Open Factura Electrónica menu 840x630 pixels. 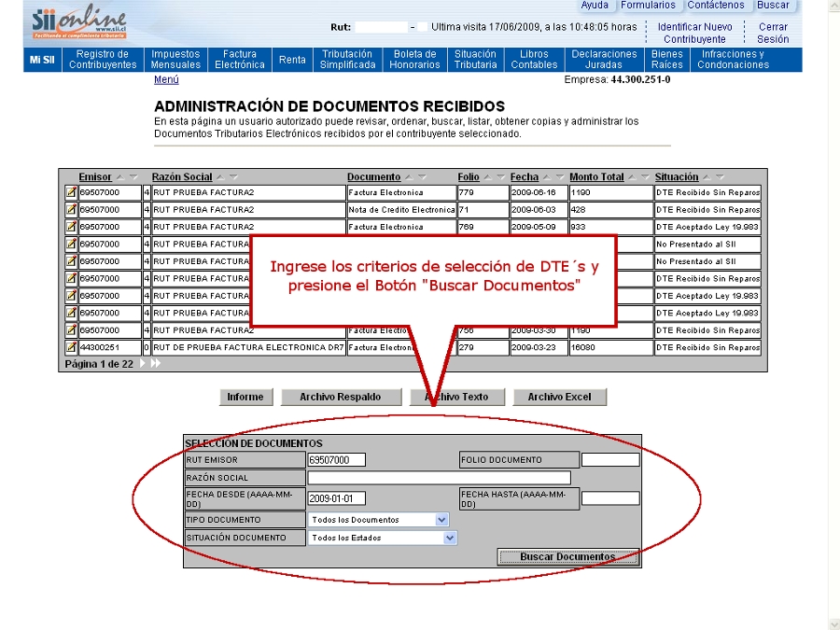click(x=240, y=60)
